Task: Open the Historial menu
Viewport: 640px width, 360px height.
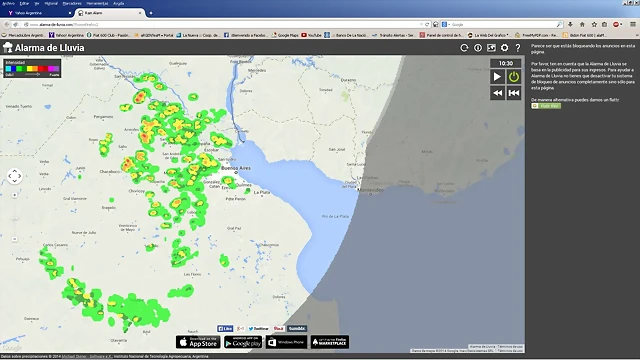Action: point(51,3)
